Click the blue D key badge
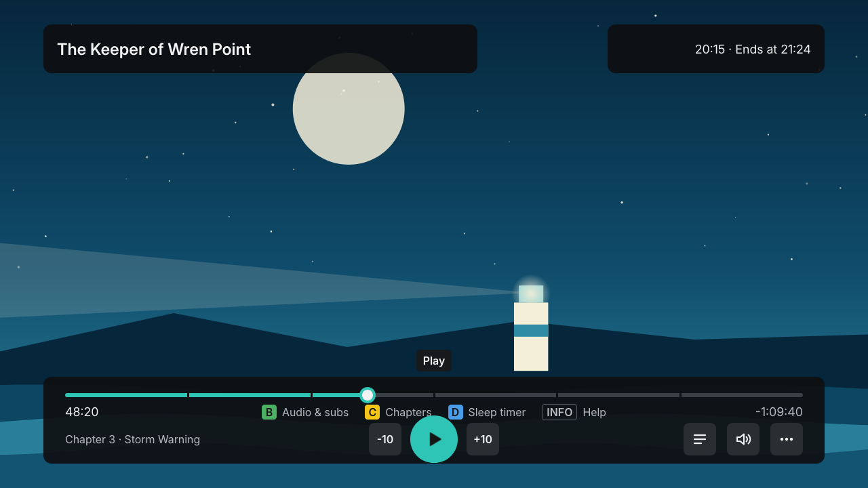Image resolution: width=868 pixels, height=488 pixels. (x=456, y=412)
